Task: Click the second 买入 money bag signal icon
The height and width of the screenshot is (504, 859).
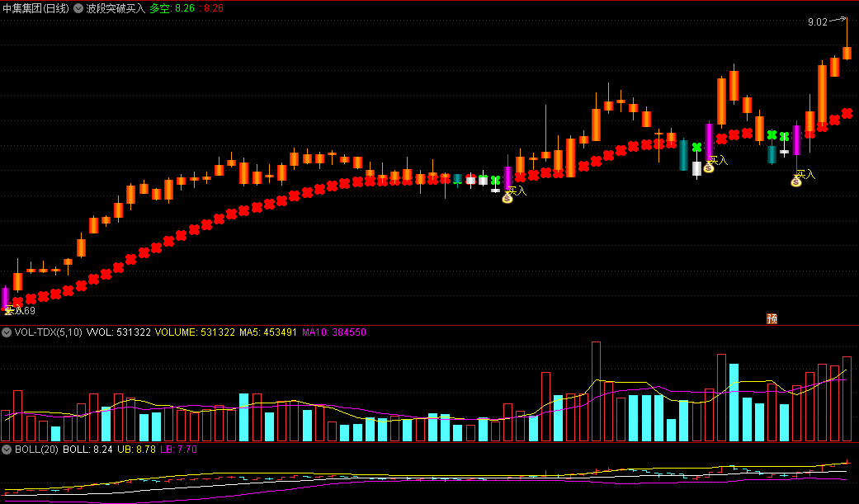Action: click(x=708, y=167)
